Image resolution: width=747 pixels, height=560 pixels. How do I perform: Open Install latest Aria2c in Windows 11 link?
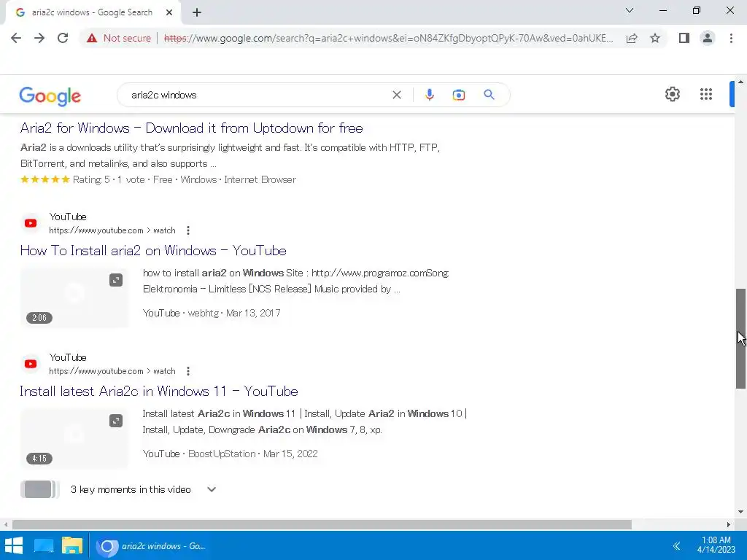pos(158,392)
